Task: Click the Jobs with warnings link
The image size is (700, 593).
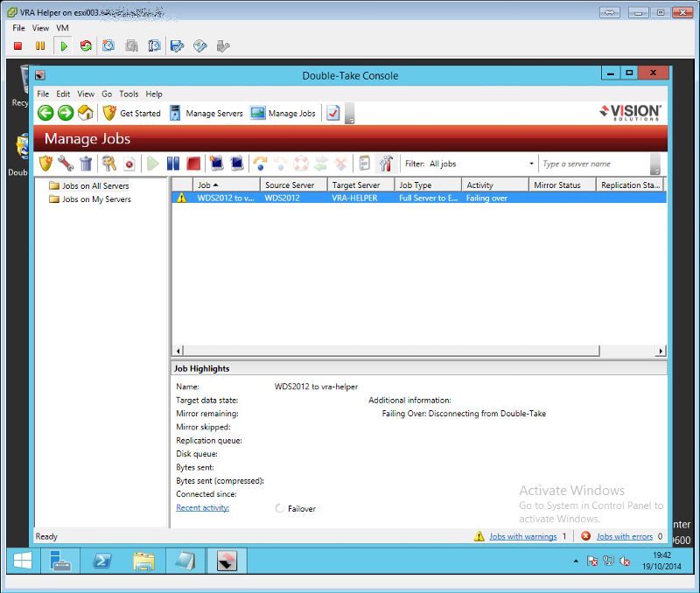Action: point(522,536)
